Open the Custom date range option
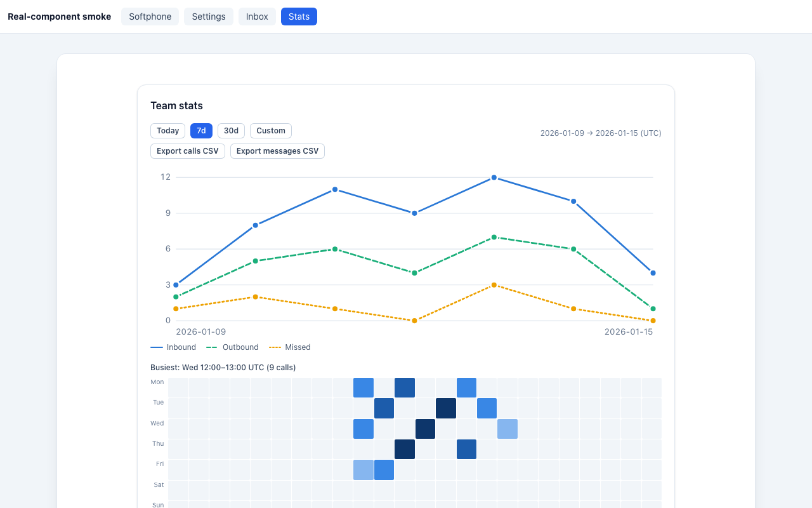This screenshot has height=508, width=812. [x=271, y=131]
